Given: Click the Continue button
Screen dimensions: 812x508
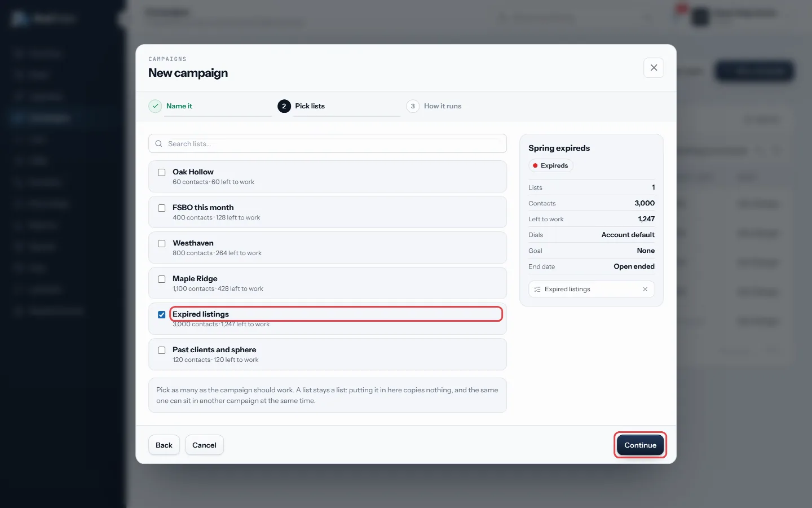Looking at the screenshot, I should 640,445.
